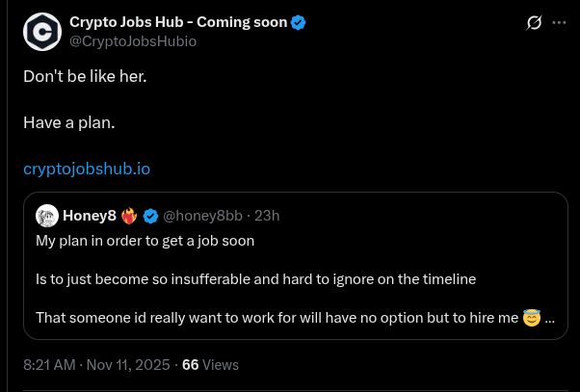Open the cryptojobshub.io link
580x392 pixels.
click(x=87, y=169)
